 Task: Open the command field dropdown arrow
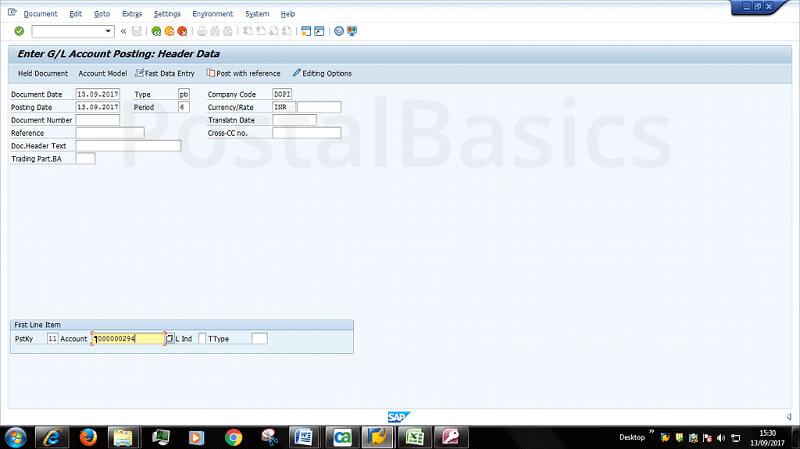coord(109,31)
